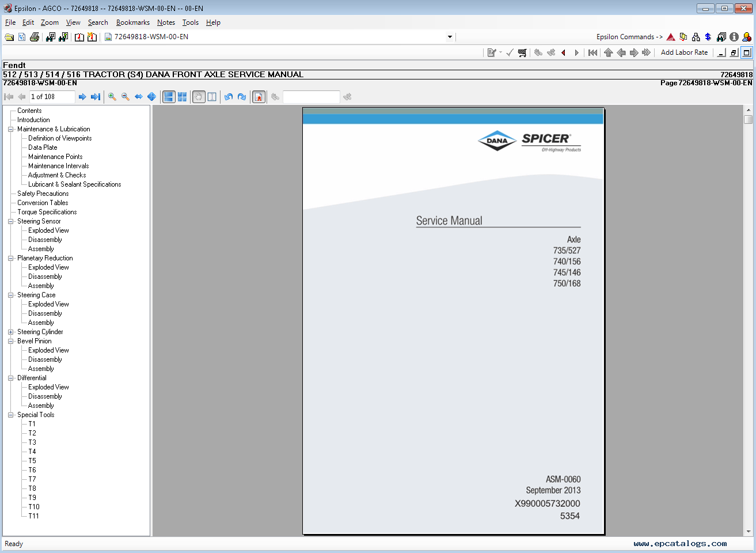Click the scrollbar down arrow

[748, 532]
